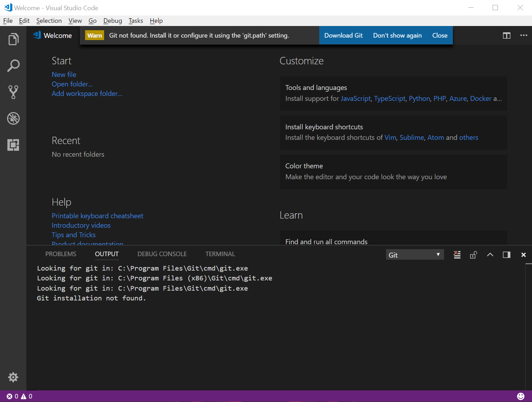Open the Git output channel dropdown
The width and height of the screenshot is (532, 402).
coord(415,255)
